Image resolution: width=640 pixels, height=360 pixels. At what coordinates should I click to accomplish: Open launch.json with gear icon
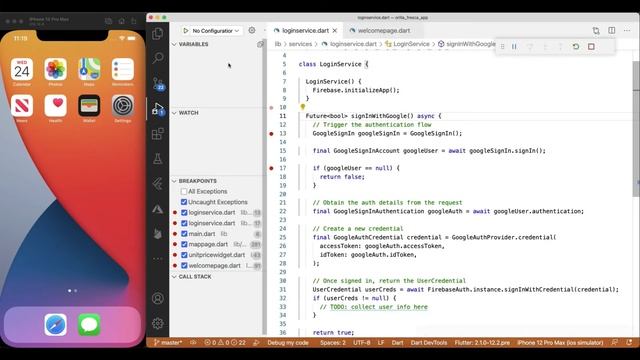252,30
